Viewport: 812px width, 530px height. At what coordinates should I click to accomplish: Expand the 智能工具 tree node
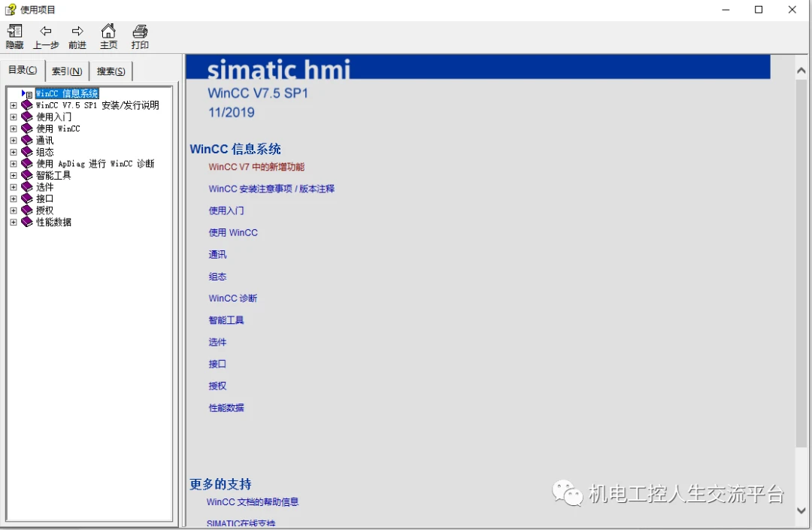[x=14, y=175]
